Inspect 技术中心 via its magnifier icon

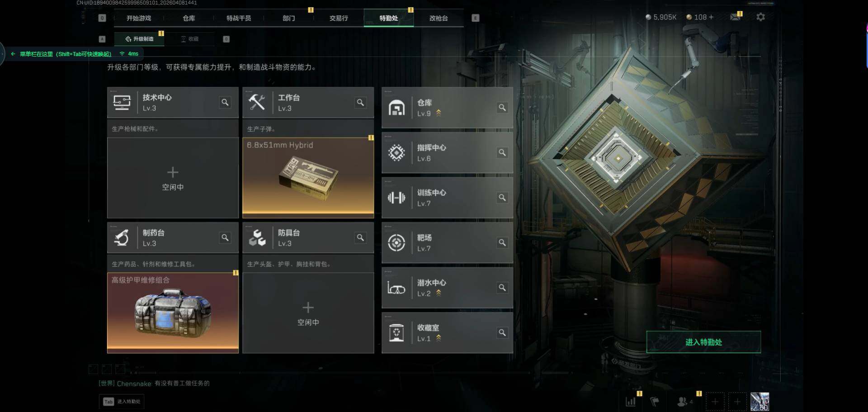click(225, 103)
